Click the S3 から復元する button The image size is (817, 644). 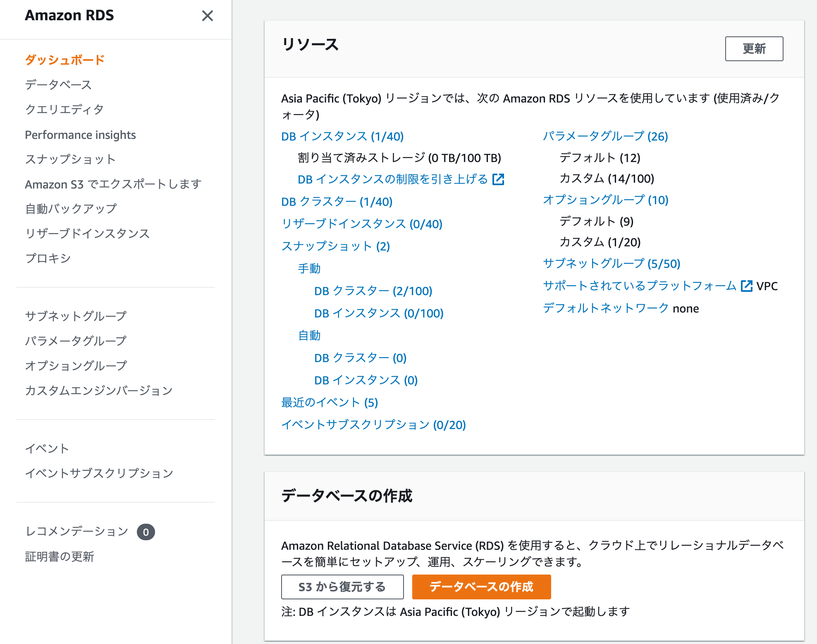(x=342, y=587)
